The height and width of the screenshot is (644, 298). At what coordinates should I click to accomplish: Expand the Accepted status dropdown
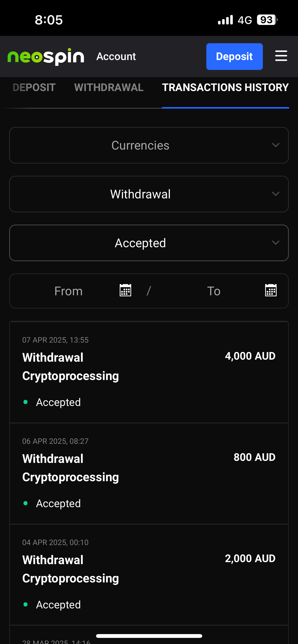[x=149, y=243]
